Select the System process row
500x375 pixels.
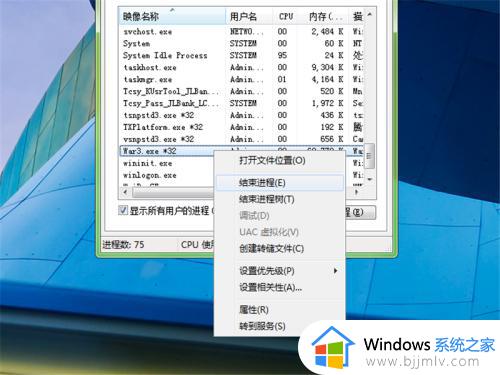click(x=242, y=43)
